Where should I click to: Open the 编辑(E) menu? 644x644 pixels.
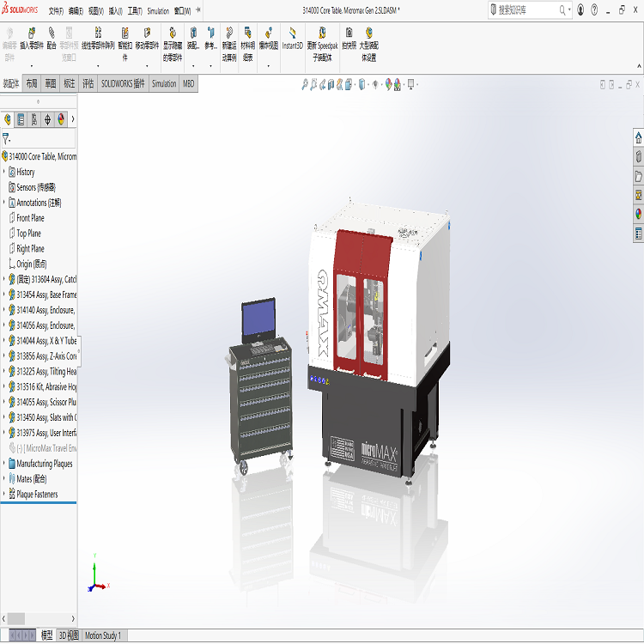click(76, 11)
